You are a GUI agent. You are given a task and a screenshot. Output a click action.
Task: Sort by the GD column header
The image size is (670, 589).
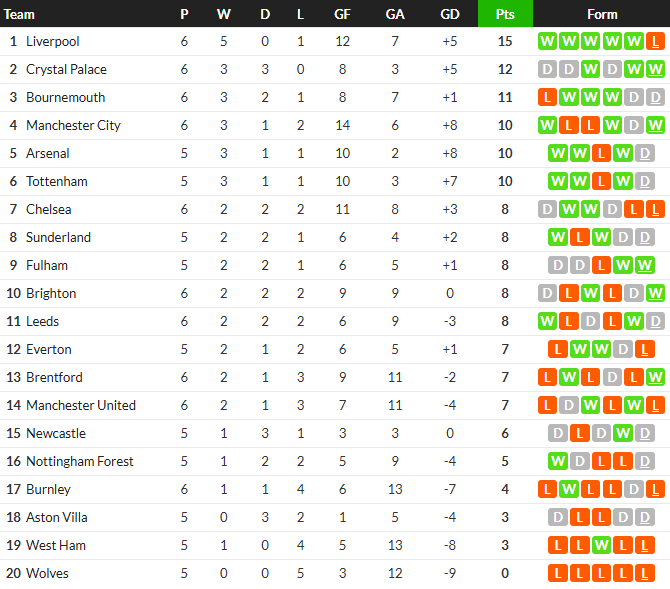point(450,14)
